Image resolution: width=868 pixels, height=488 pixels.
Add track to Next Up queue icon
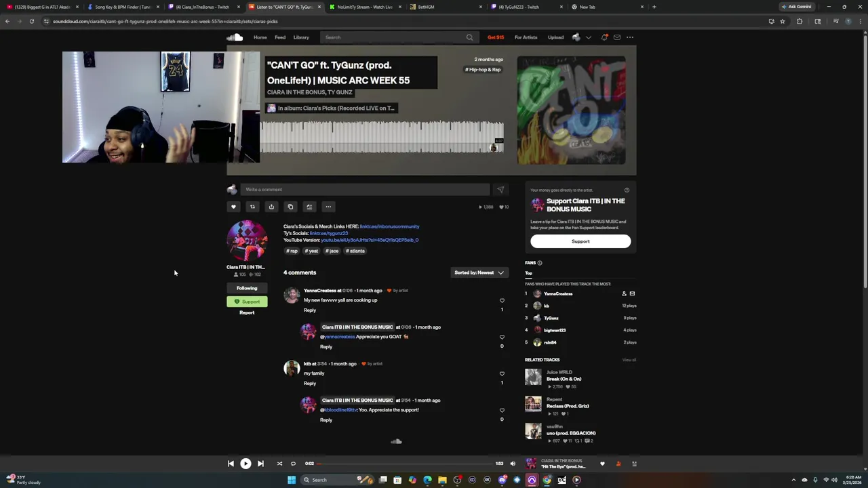[309, 207]
